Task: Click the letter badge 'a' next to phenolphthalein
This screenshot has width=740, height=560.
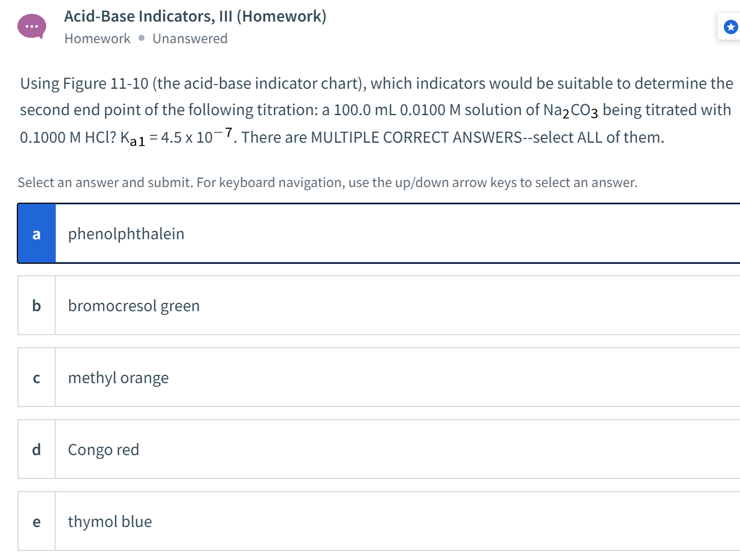Action: 37,233
